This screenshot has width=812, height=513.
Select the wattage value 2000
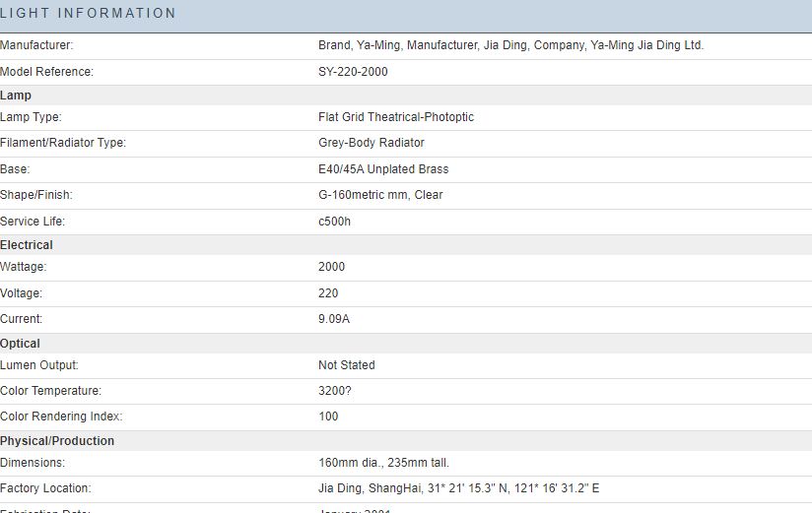(x=333, y=267)
